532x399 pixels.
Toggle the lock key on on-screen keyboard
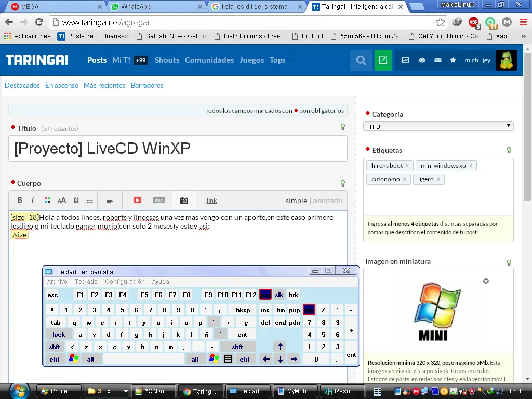point(58,335)
